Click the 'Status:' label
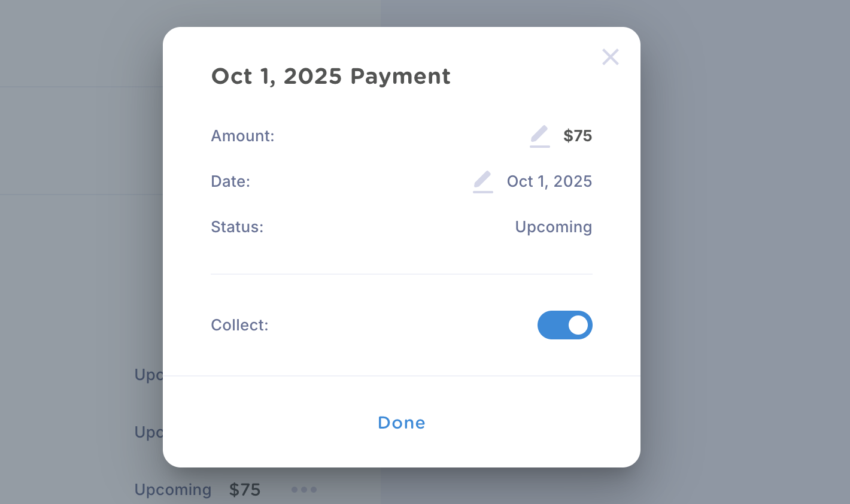Screen dimensions: 850x504 (237, 227)
